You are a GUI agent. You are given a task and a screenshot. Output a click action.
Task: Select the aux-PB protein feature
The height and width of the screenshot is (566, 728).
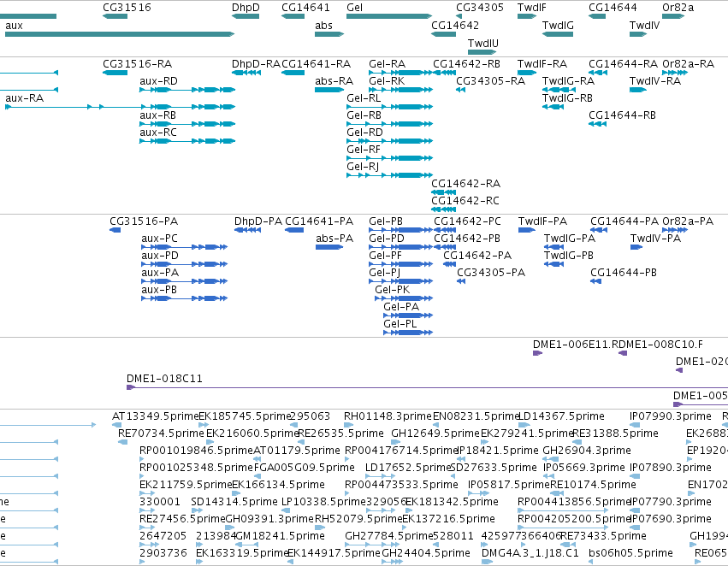[184, 298]
